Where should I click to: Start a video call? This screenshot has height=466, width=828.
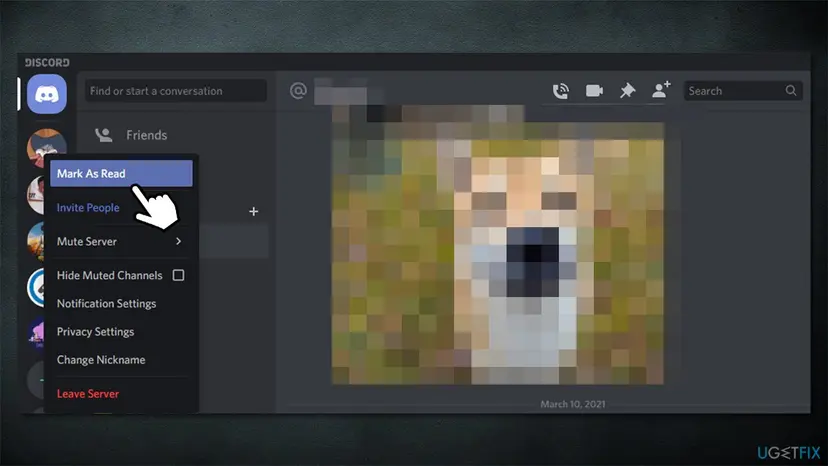(x=594, y=91)
